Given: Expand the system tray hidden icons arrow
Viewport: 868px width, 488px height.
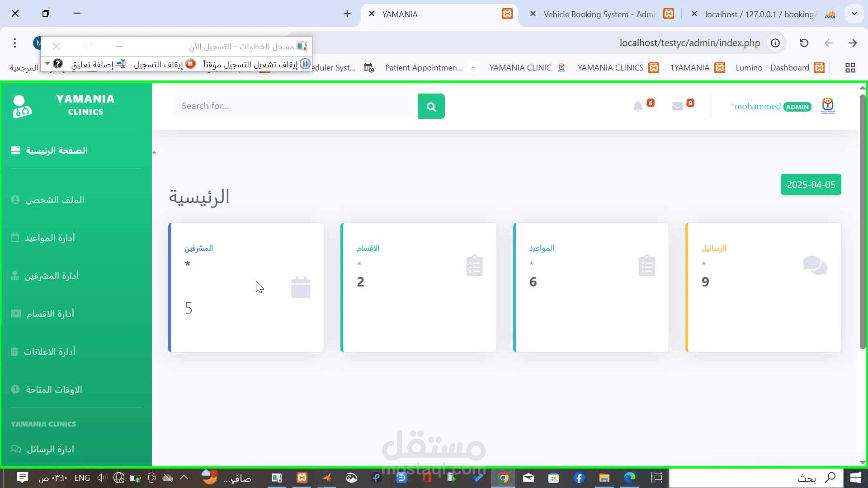Looking at the screenshot, I should pos(184,478).
